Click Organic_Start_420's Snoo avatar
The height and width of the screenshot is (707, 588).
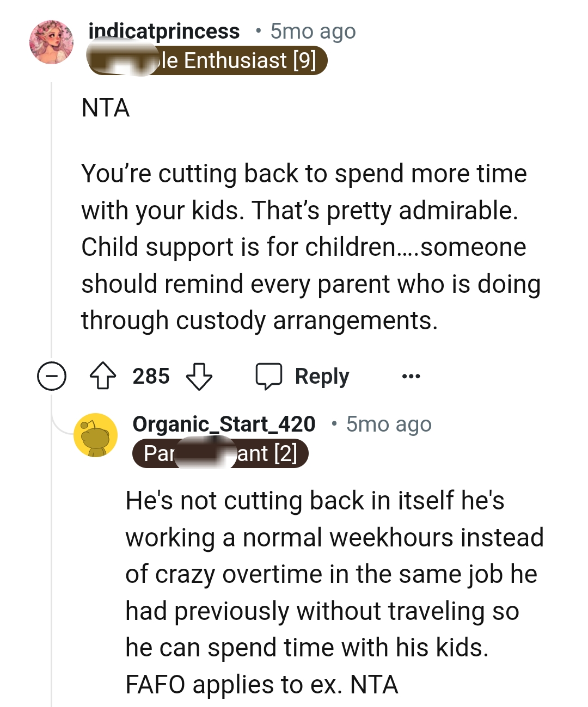(95, 436)
